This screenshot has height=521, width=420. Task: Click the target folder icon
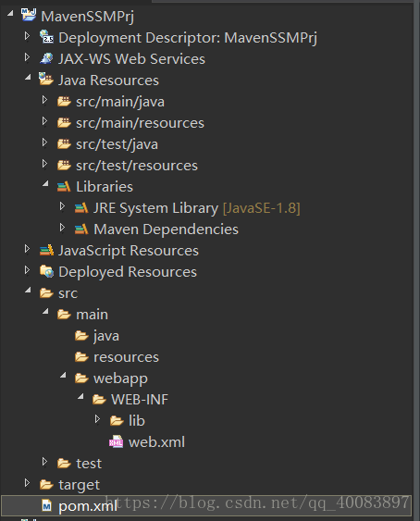point(46,485)
